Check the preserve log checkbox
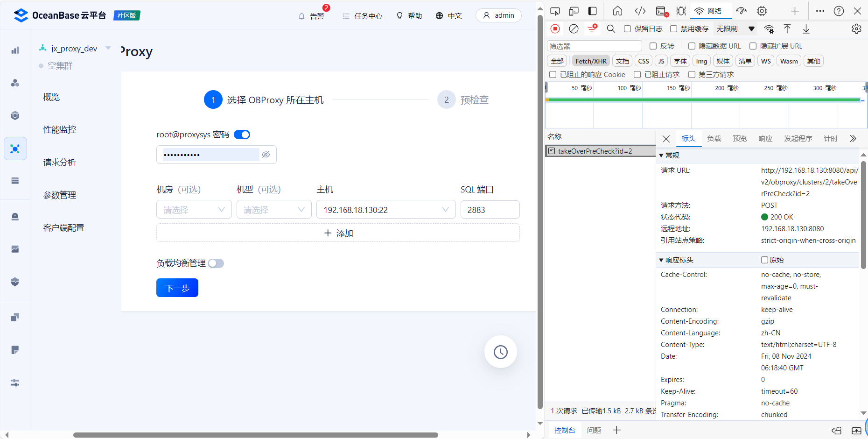 tap(628, 29)
